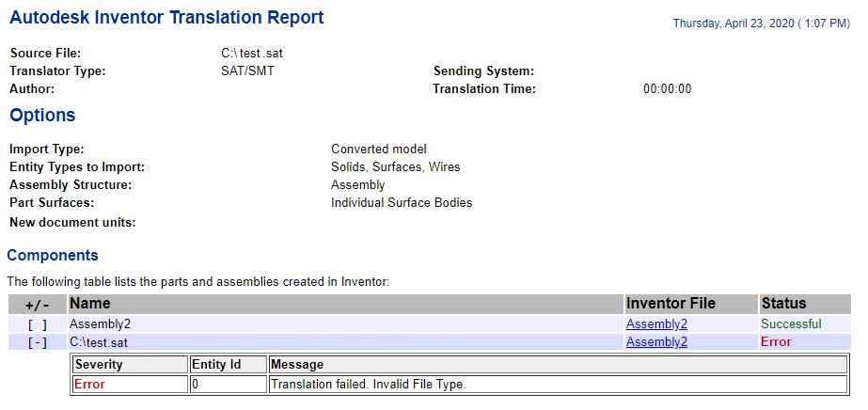The width and height of the screenshot is (868, 410).
Task: Select the Inventor File column header
Action: 691,304
